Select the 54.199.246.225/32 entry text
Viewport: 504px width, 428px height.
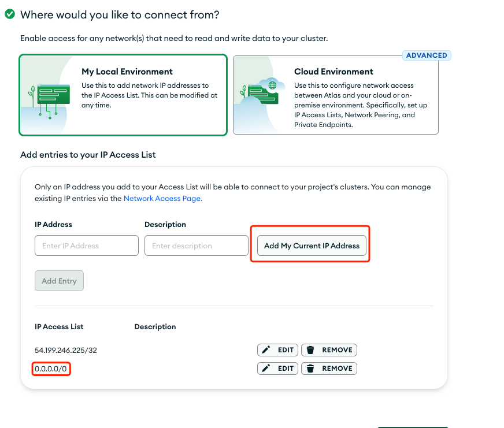[65, 350]
